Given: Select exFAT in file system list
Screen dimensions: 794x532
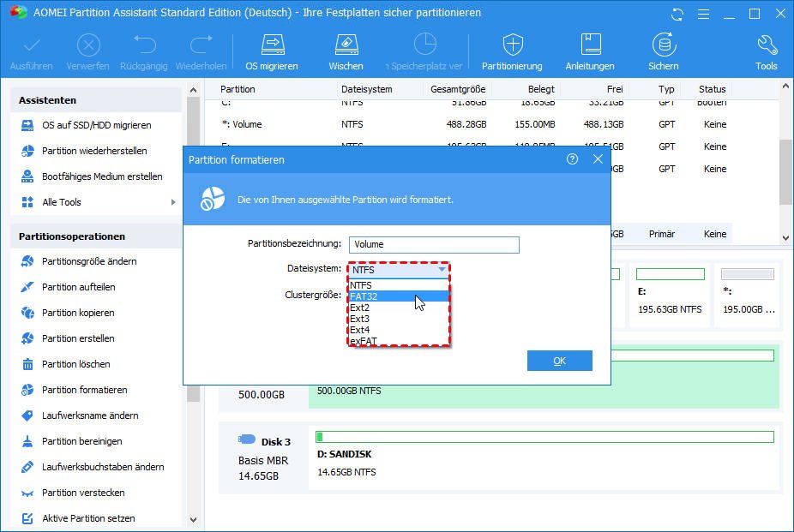Looking at the screenshot, I should [x=399, y=340].
